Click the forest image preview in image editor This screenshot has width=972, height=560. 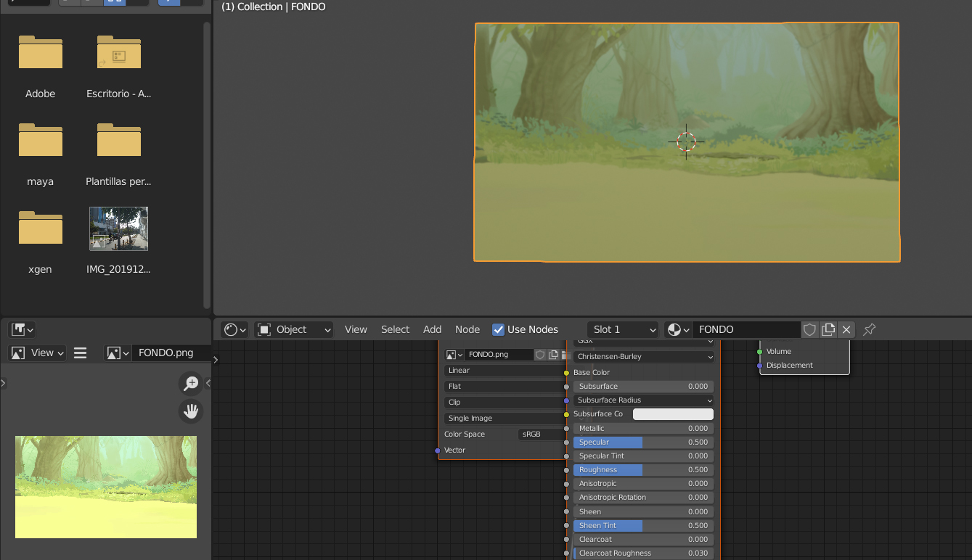coord(106,487)
